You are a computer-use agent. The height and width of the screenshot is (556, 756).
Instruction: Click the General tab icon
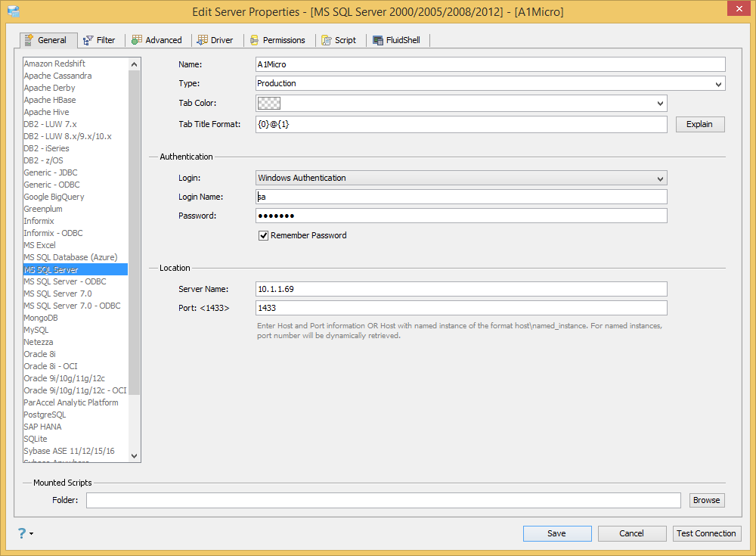pos(29,40)
